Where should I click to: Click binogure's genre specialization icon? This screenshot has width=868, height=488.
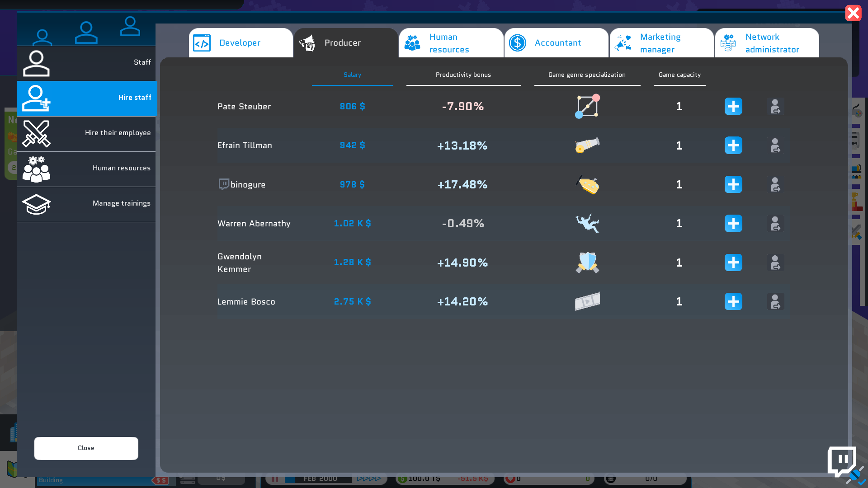(x=587, y=185)
